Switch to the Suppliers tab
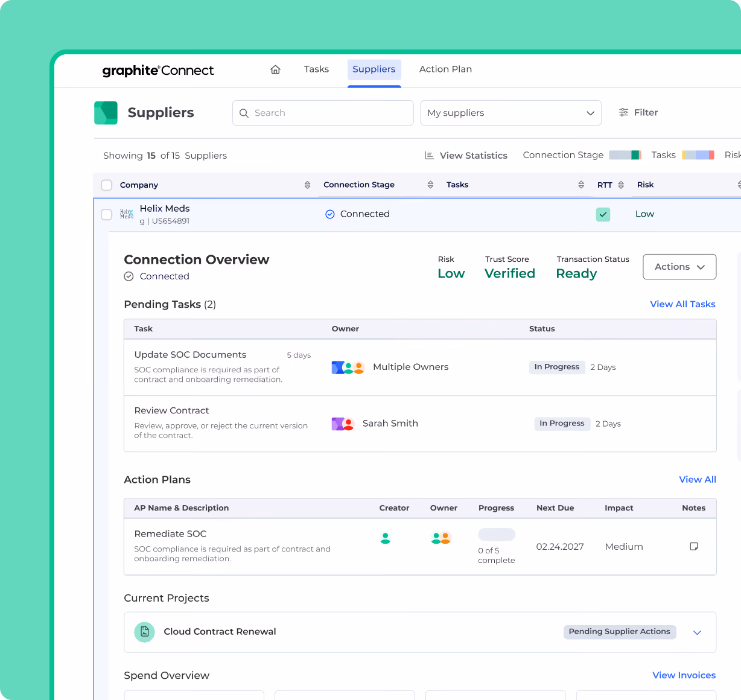Image resolution: width=741 pixels, height=700 pixels. [x=374, y=69]
